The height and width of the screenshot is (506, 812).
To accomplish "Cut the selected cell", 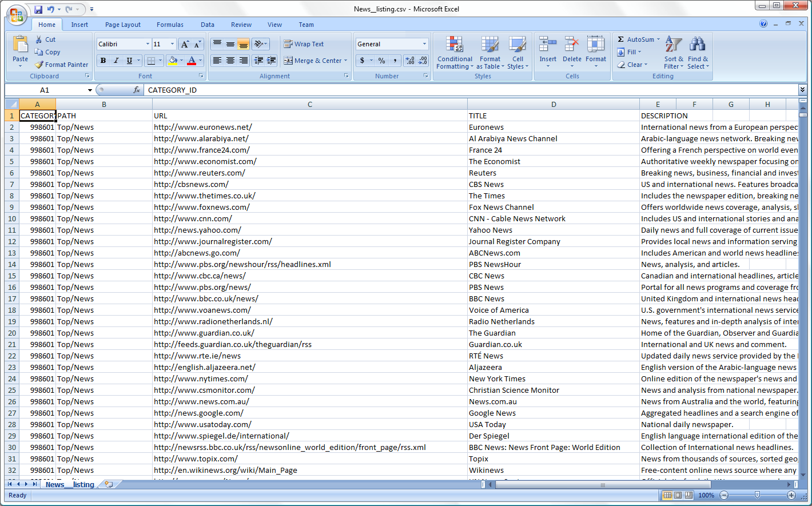I will click(x=45, y=39).
